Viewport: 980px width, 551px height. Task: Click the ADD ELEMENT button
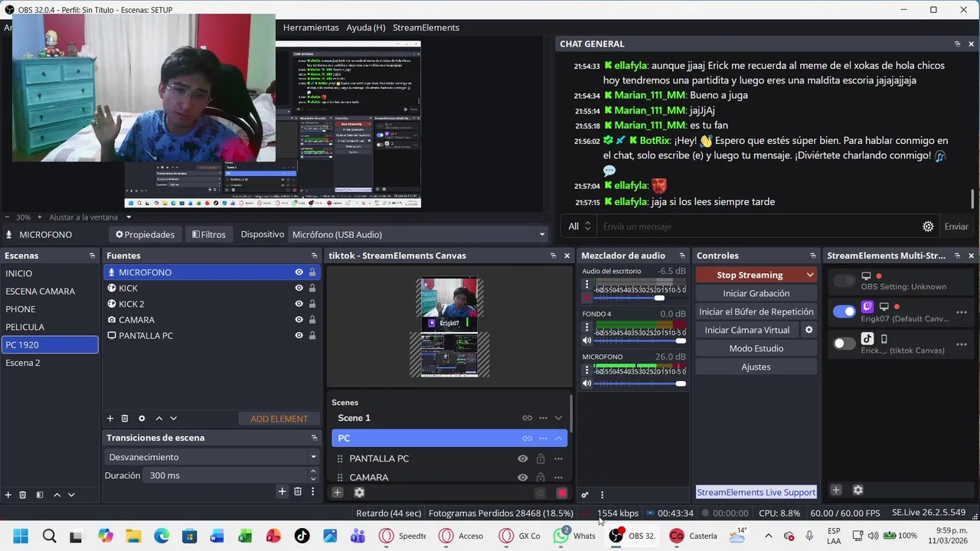tap(279, 419)
